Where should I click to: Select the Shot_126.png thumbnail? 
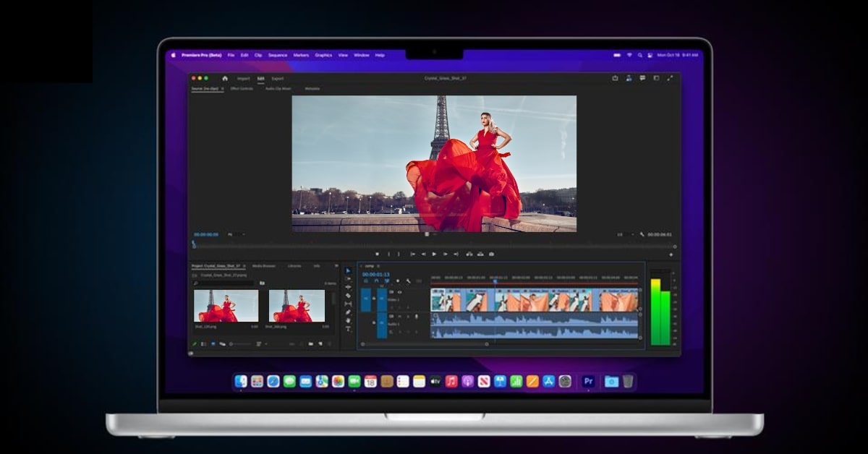pos(226,306)
